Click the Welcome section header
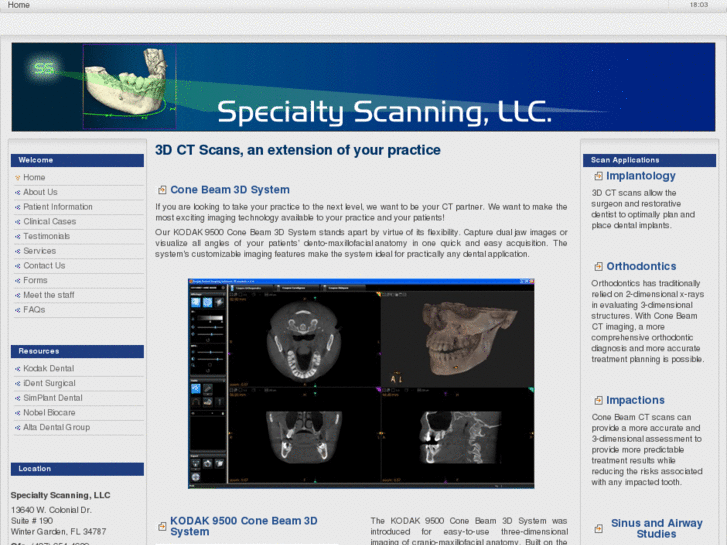 [77, 160]
